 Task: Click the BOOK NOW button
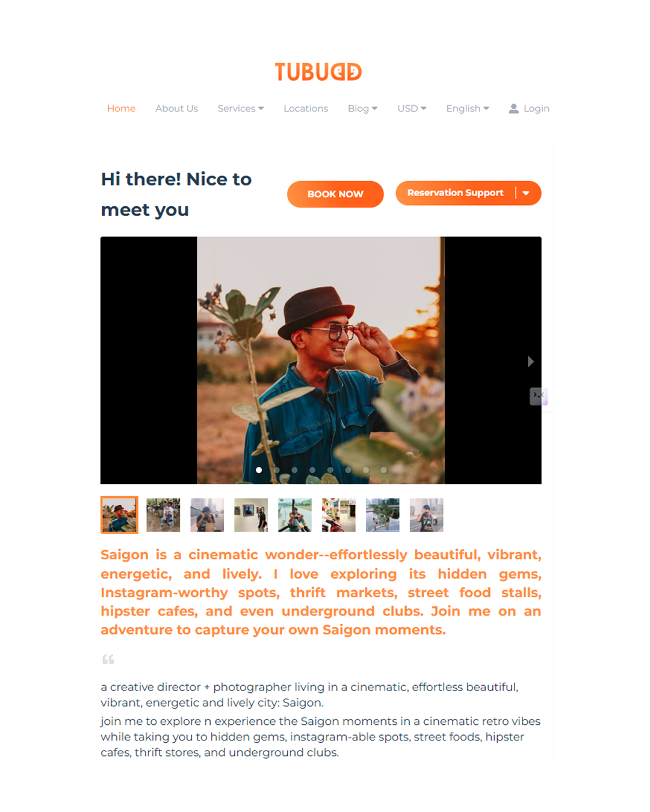click(x=335, y=194)
